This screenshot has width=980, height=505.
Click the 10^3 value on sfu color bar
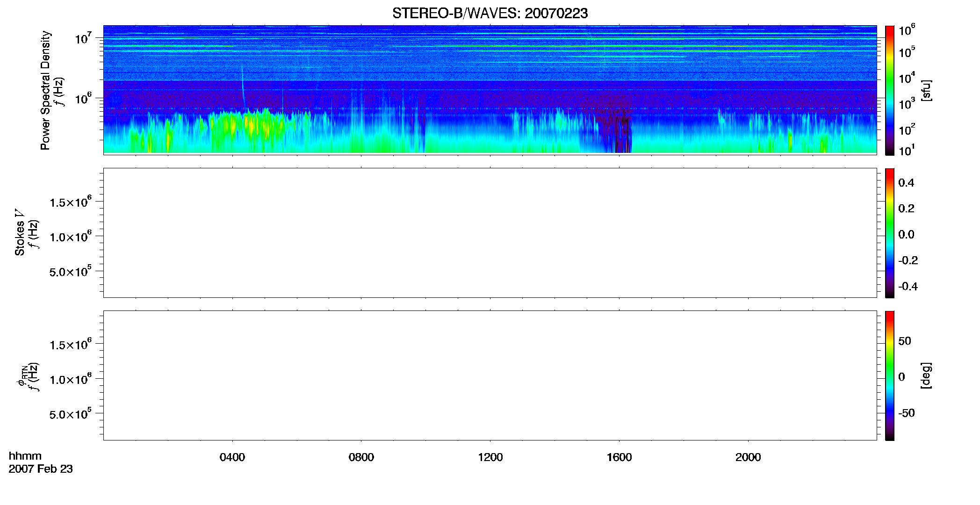click(x=907, y=103)
